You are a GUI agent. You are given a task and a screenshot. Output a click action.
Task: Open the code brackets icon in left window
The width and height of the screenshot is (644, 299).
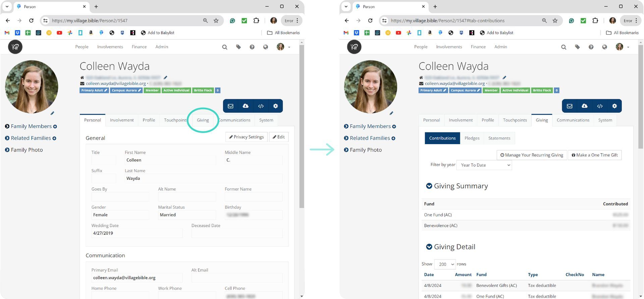(261, 106)
